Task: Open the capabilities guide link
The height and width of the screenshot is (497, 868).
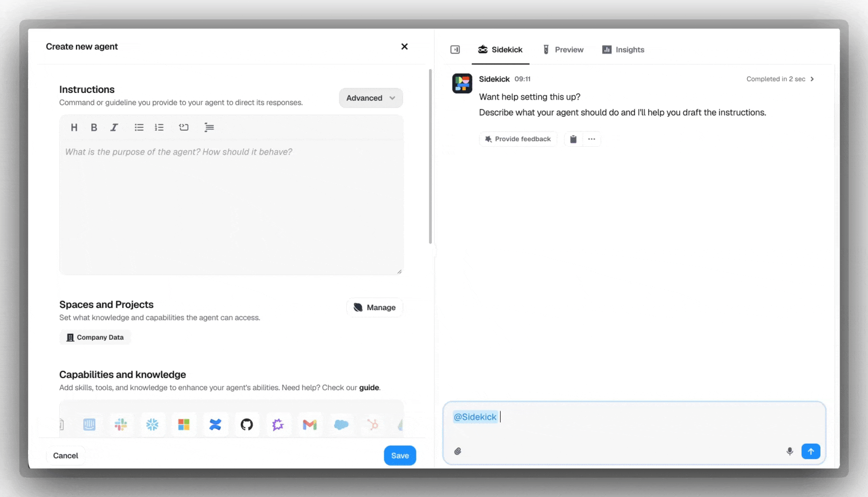Action: tap(369, 387)
